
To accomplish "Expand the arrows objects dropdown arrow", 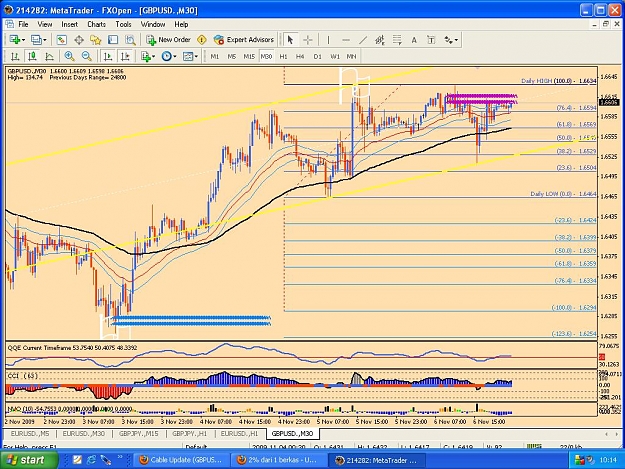I will [x=456, y=40].
